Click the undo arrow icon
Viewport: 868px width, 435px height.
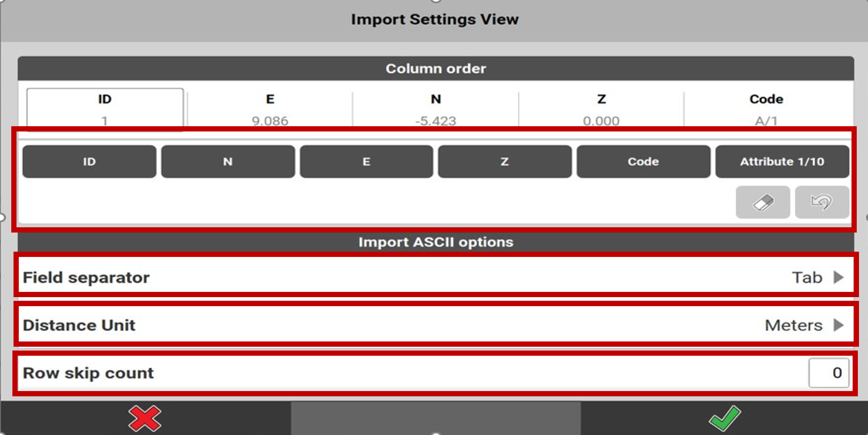click(x=822, y=202)
